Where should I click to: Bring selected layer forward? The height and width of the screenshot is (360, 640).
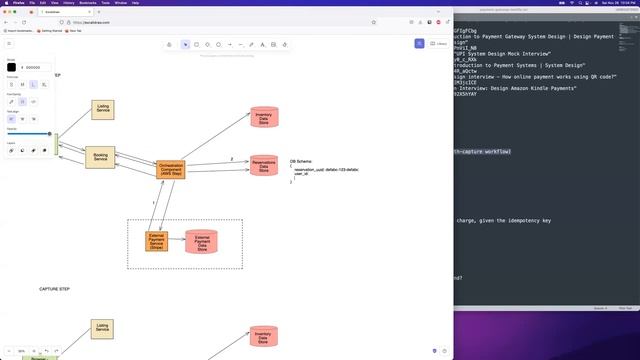click(33, 151)
